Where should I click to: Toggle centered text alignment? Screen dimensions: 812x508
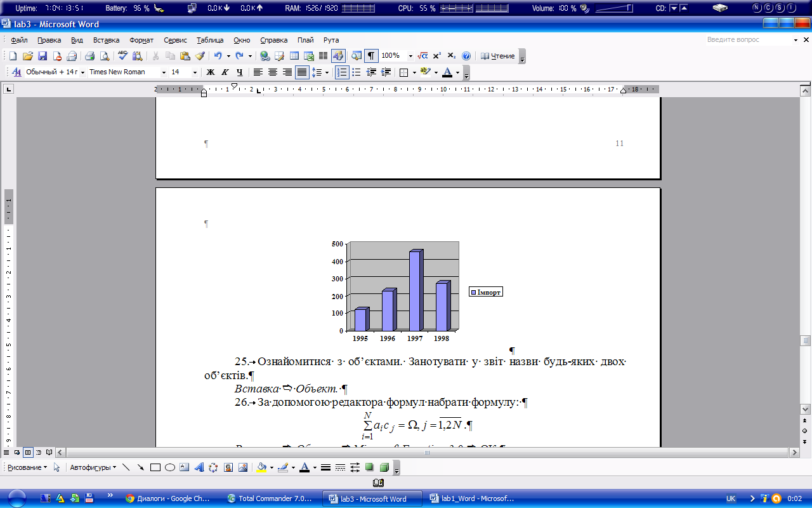point(273,72)
